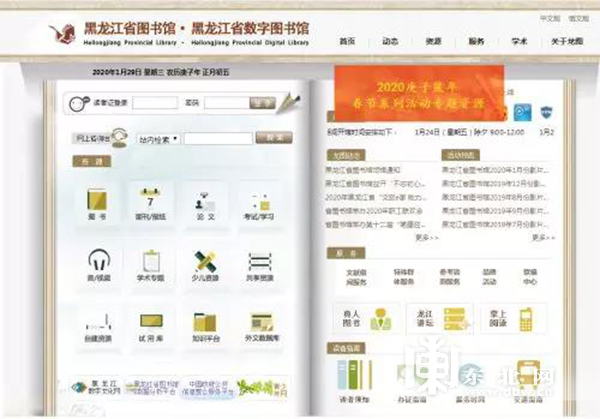Click 更多>> under the 龙图动态 news list
Viewport: 600px width, 419px height.
pyautogui.click(x=427, y=238)
